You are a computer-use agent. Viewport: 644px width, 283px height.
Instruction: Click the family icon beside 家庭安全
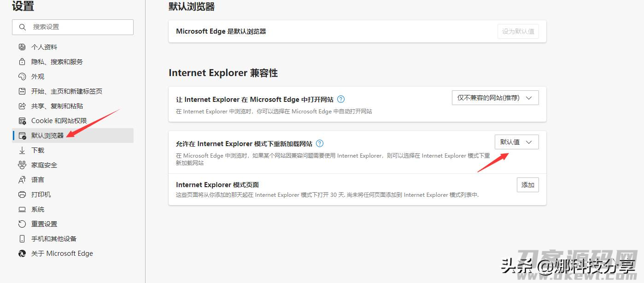point(22,165)
